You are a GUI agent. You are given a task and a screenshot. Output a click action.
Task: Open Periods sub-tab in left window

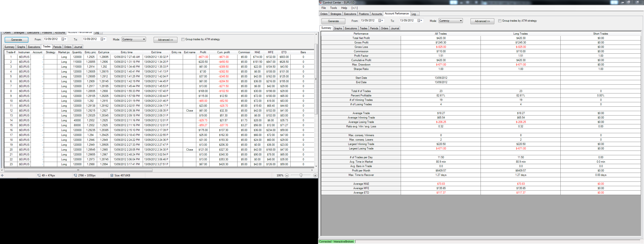[x=57, y=47]
